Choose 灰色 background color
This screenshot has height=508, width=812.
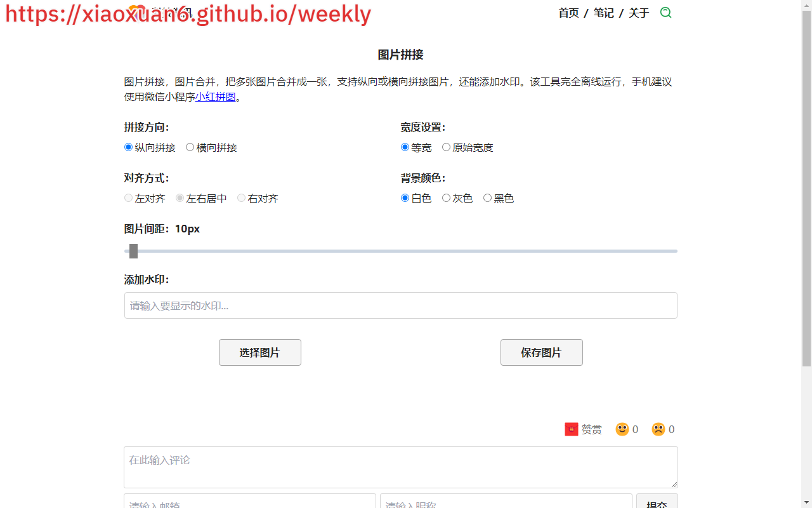[x=446, y=198]
